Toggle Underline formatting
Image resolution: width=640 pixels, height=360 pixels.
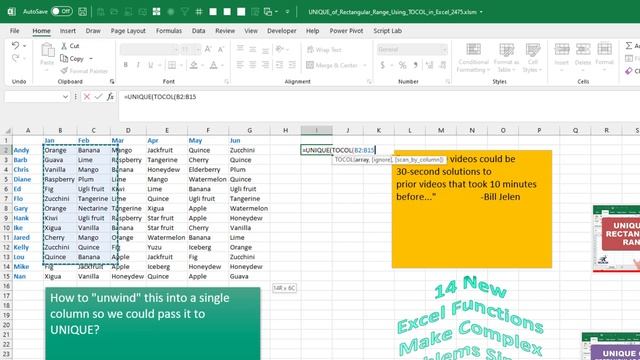[151, 65]
